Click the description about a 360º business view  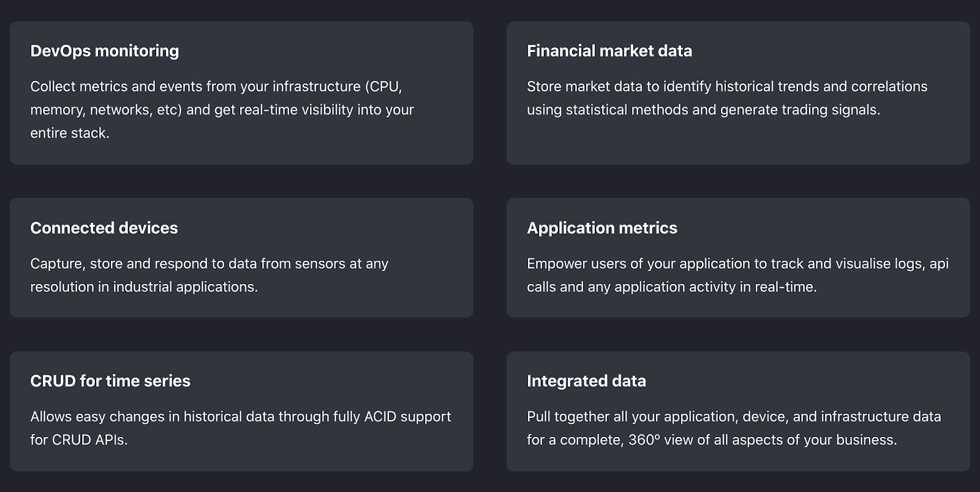click(733, 428)
